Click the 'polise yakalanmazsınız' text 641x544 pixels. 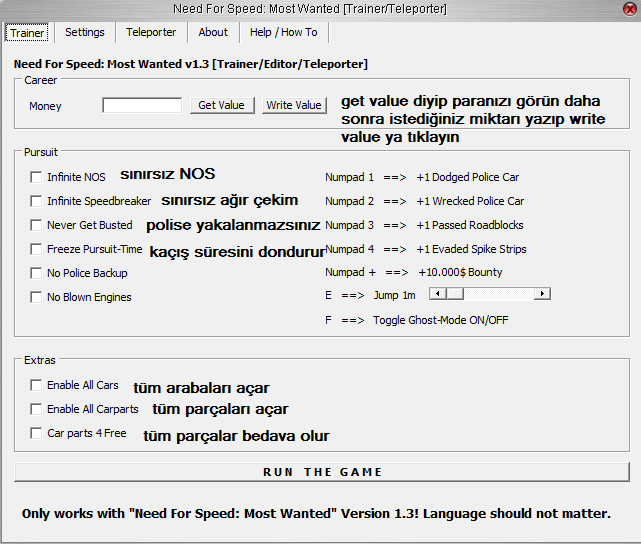[x=233, y=226]
